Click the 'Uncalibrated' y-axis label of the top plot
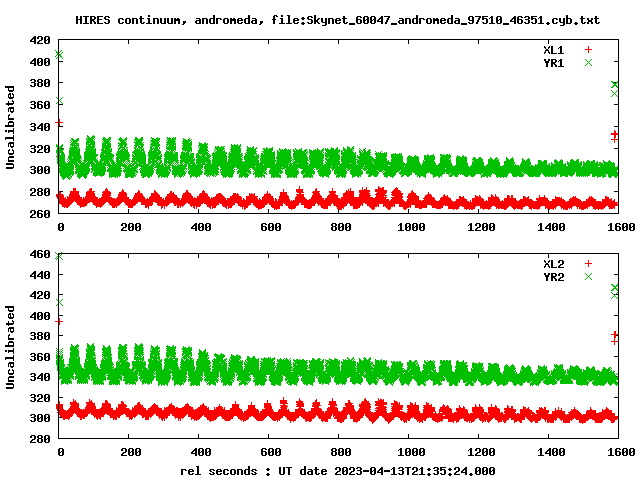Screen dimensions: 640x480 (x=10, y=127)
